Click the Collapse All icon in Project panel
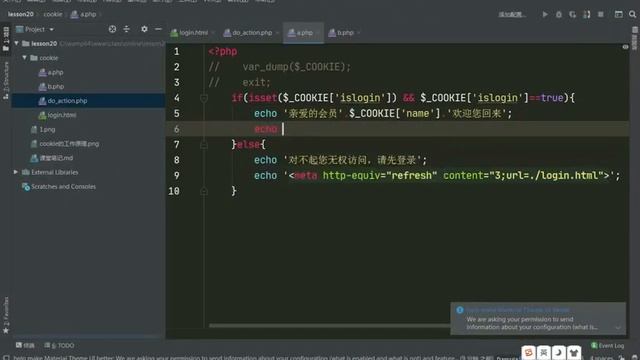The height and width of the screenshot is (360, 640). [x=127, y=29]
